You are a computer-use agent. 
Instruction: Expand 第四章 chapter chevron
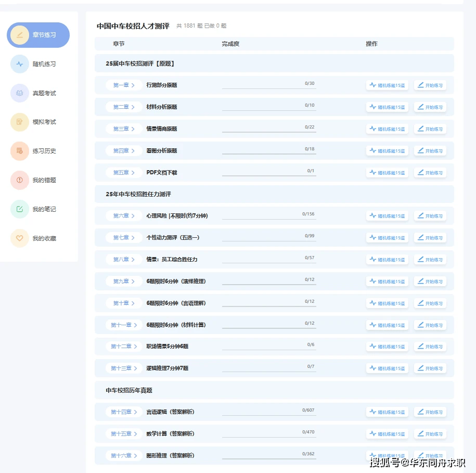tap(133, 151)
